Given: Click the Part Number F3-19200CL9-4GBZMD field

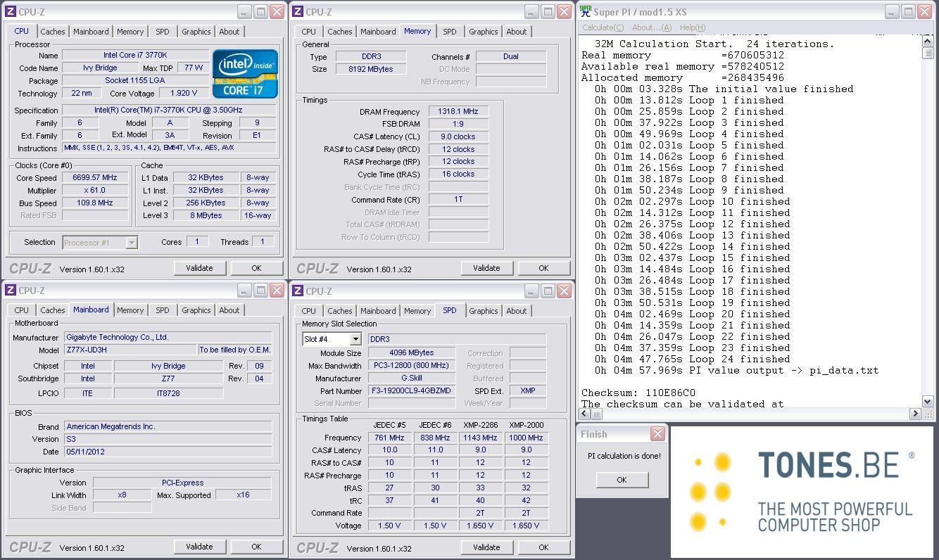Looking at the screenshot, I should pyautogui.click(x=412, y=390).
